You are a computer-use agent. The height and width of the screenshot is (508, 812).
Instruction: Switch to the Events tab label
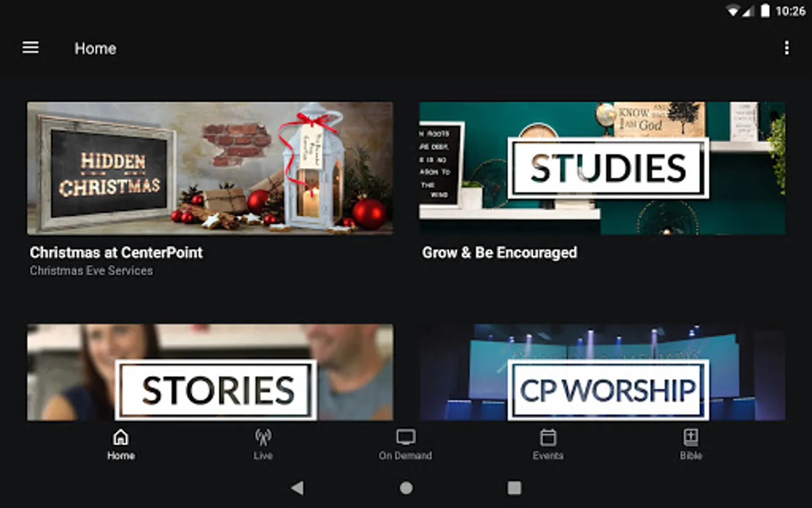point(548,456)
